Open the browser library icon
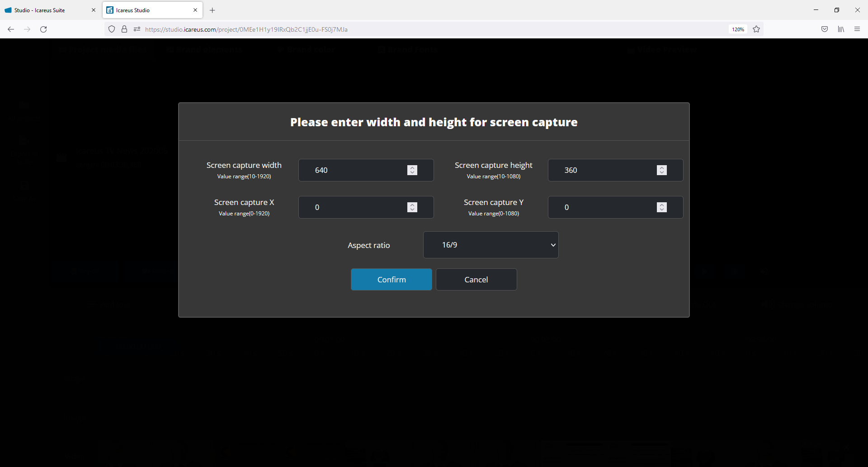Screen dimensions: 868x467 pos(841,29)
